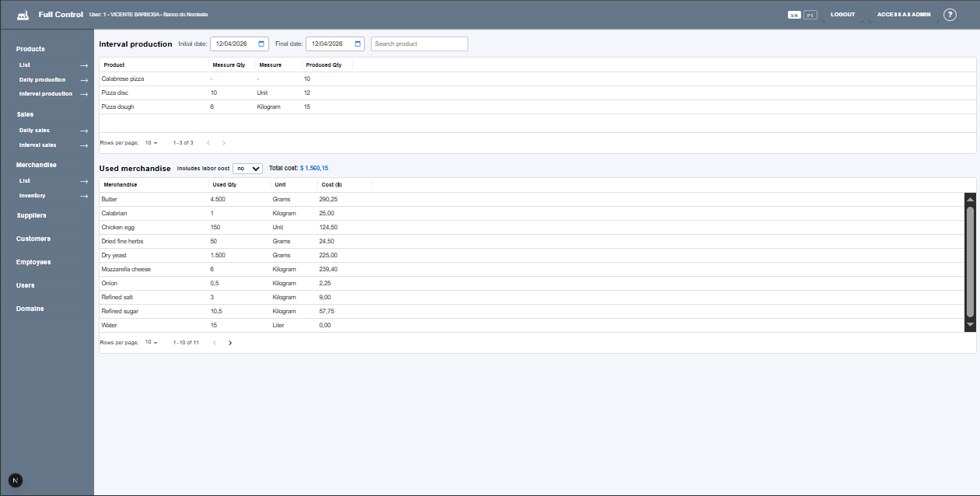The width and height of the screenshot is (980, 496).
Task: Click arrow icon beside Daily production
Action: coord(84,80)
